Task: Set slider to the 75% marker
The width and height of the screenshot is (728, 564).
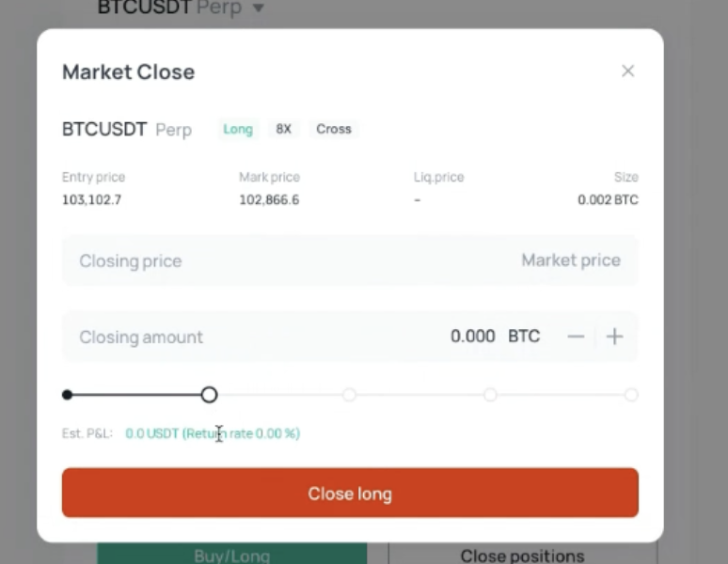Action: (x=490, y=395)
